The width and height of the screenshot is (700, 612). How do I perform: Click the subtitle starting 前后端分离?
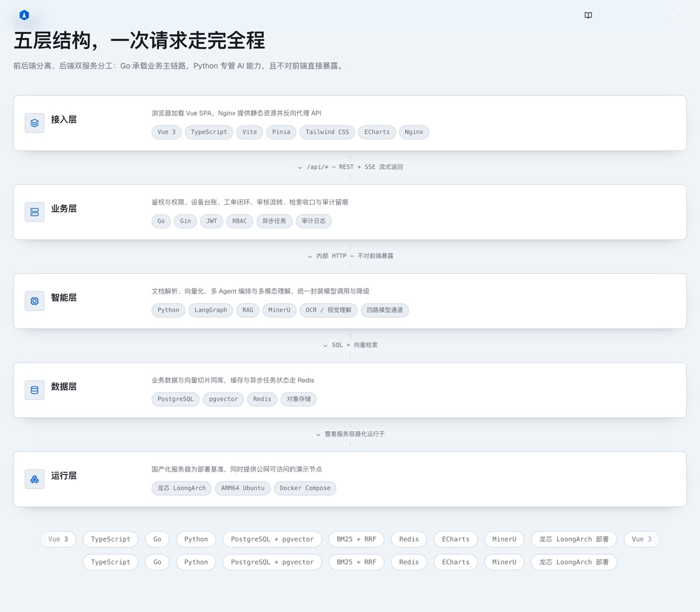(x=180, y=66)
